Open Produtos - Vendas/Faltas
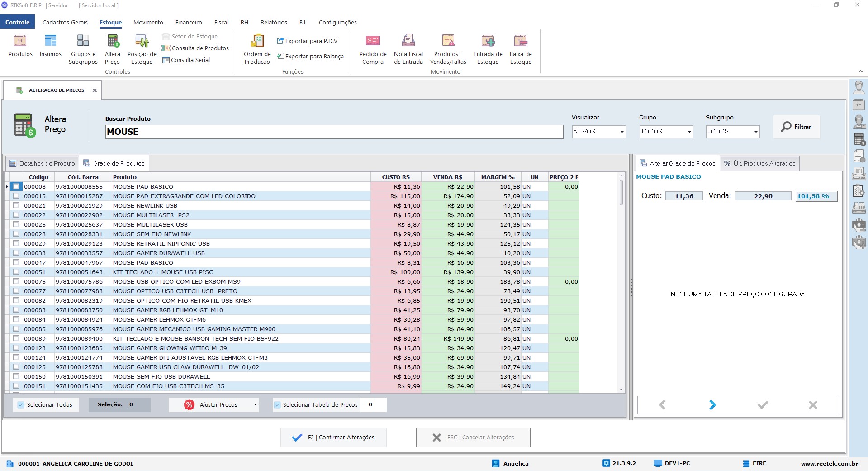Screen dimensions: 868x471 [448, 49]
